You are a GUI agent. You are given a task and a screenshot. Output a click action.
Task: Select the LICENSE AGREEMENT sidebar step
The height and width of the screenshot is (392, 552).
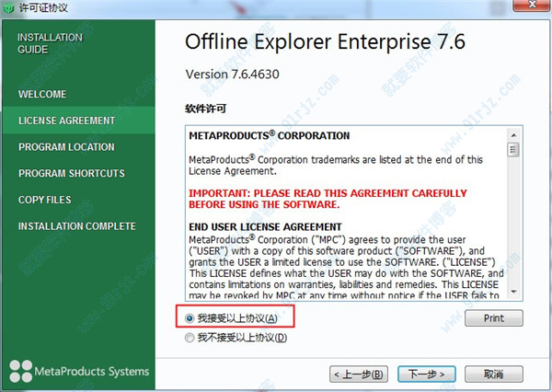click(x=66, y=121)
